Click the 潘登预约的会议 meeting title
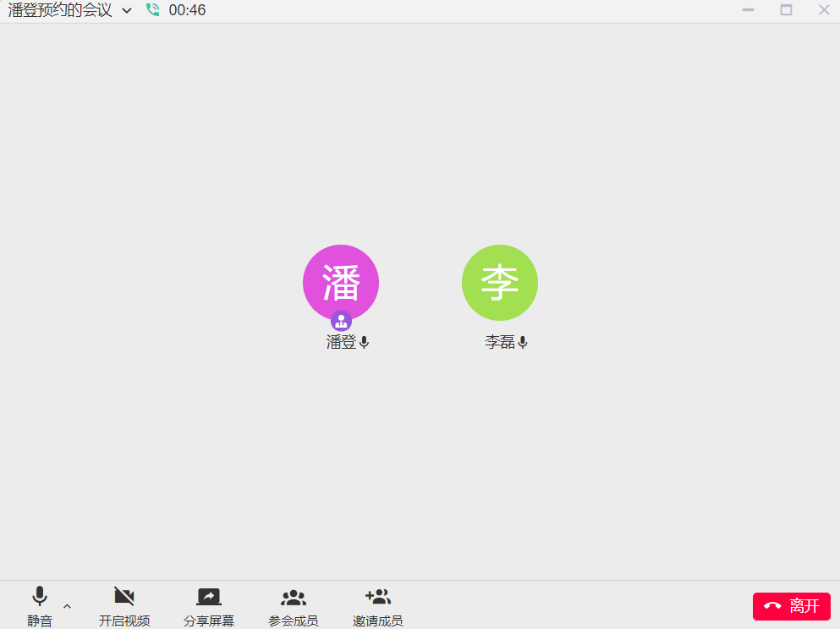 click(x=60, y=10)
